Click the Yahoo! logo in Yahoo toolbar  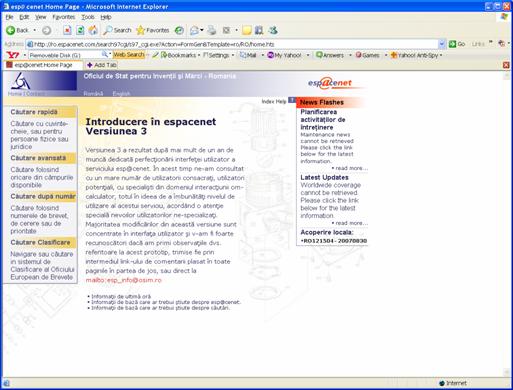click(x=13, y=55)
